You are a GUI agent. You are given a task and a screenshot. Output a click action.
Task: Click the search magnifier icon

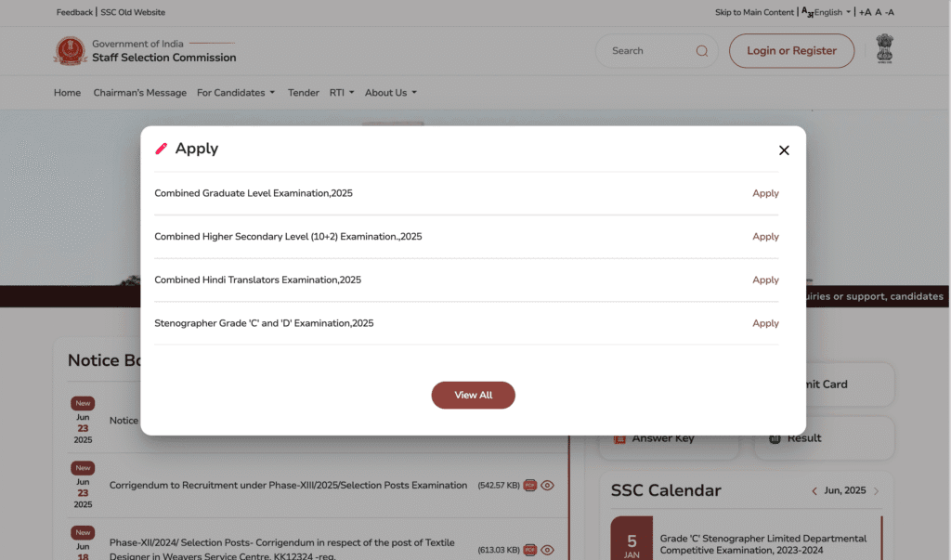tap(702, 51)
